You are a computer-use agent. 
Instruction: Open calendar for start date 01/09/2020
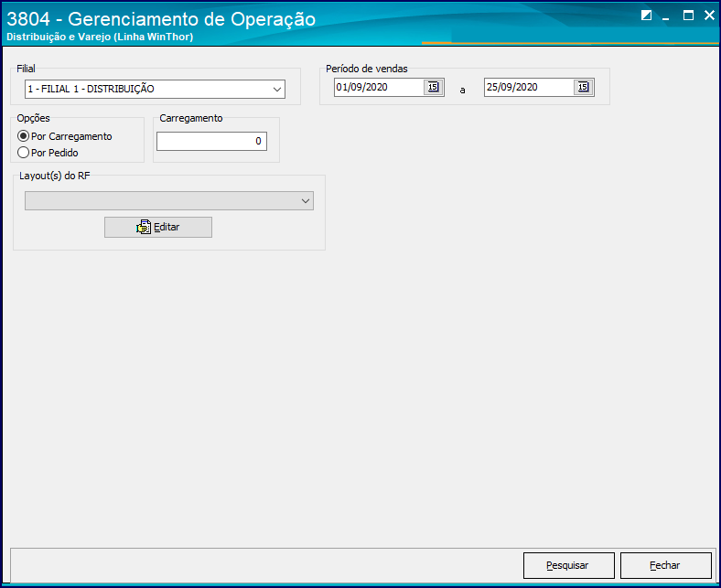[433, 87]
